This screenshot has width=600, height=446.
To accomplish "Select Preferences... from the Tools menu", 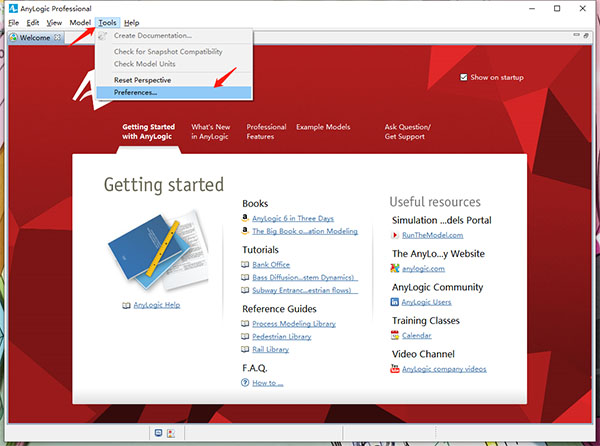I will [x=135, y=93].
